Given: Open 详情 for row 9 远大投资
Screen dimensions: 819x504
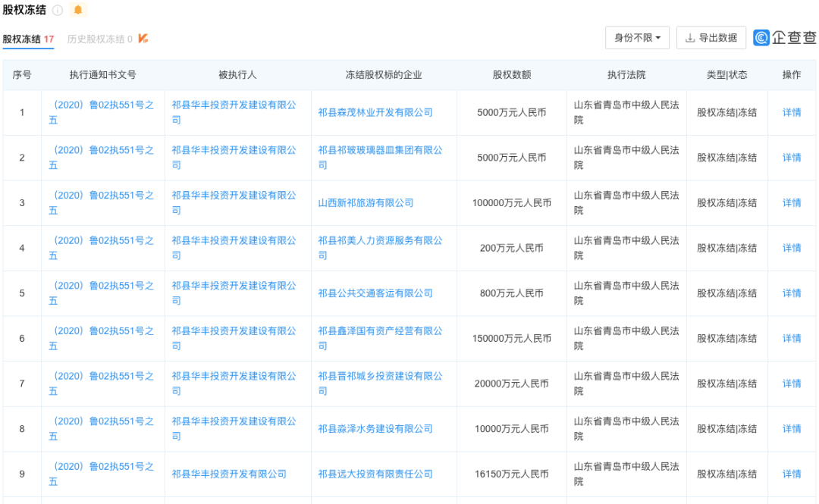Looking at the screenshot, I should 791,474.
